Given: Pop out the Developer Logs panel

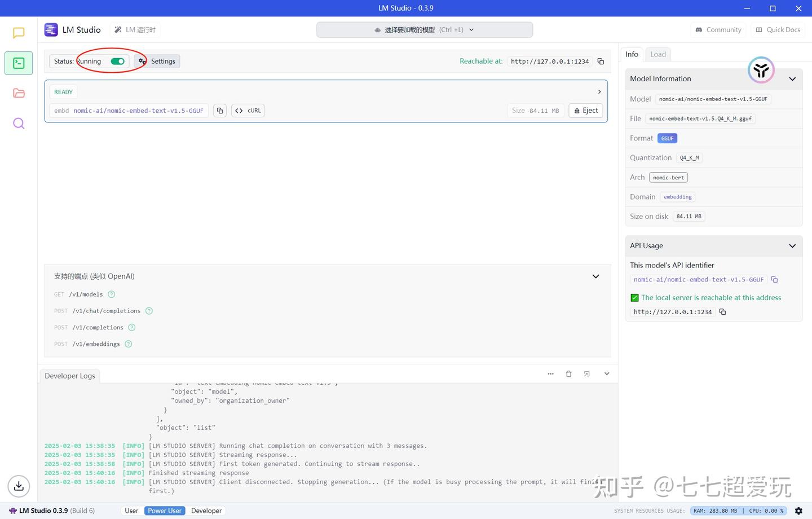Looking at the screenshot, I should 586,373.
